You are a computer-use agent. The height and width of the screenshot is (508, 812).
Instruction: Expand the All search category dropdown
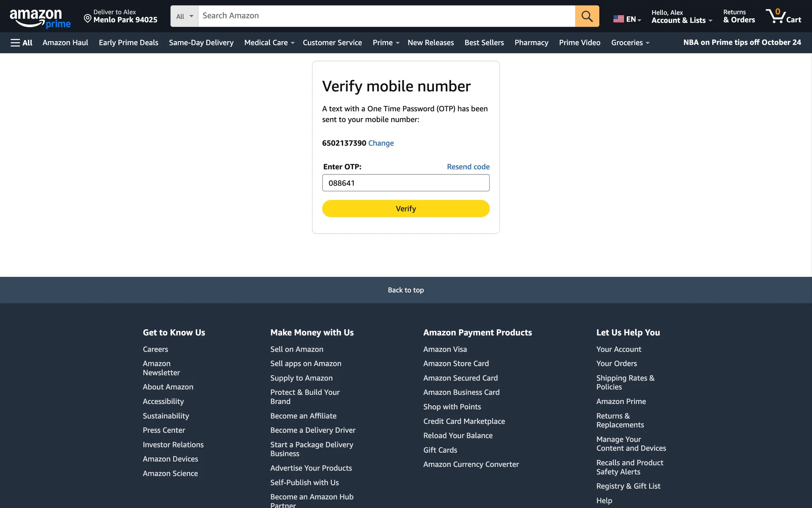pyautogui.click(x=184, y=16)
